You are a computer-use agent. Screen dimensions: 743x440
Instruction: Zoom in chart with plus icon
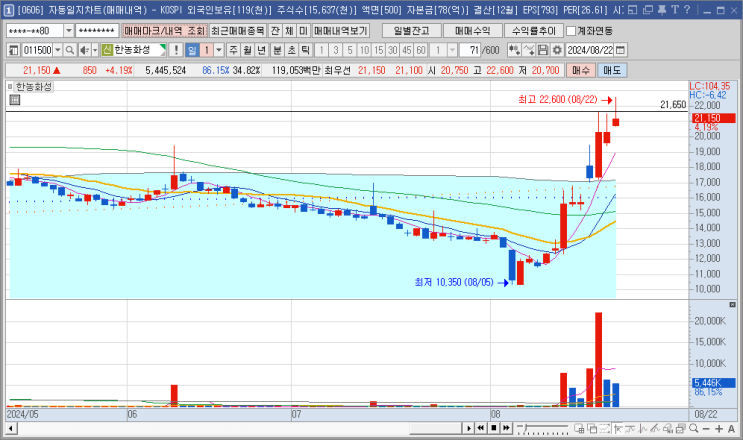click(x=719, y=428)
